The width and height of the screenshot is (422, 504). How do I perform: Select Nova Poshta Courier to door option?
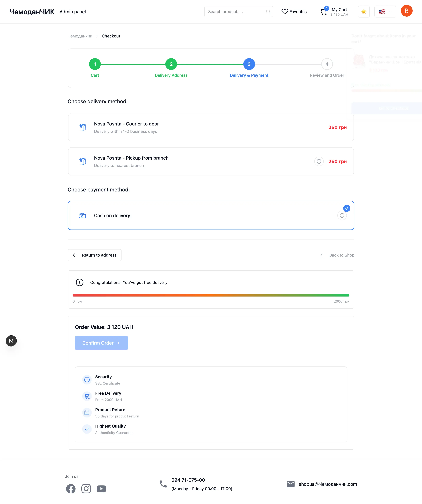coord(211,127)
